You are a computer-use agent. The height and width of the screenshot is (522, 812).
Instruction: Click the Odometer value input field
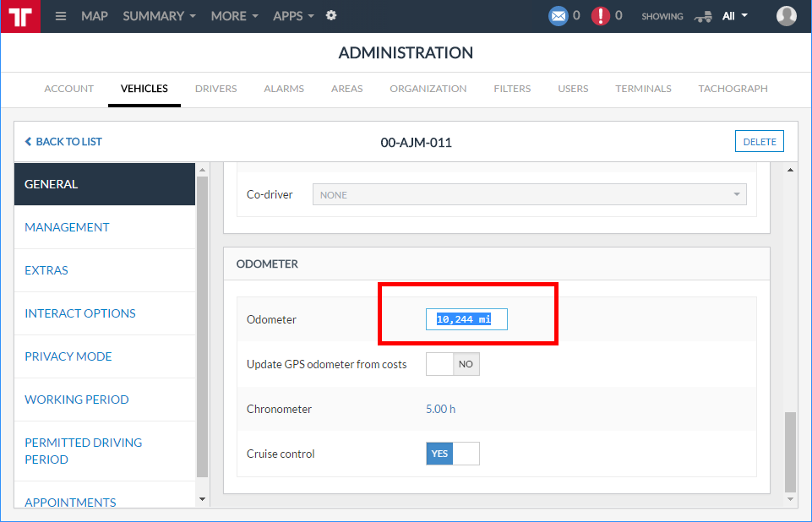(466, 319)
